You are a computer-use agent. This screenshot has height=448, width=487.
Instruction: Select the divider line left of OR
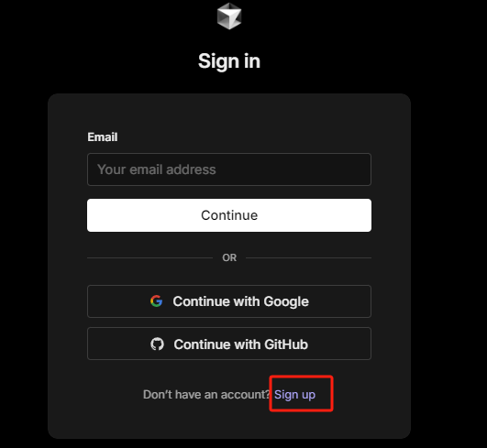[150, 257]
